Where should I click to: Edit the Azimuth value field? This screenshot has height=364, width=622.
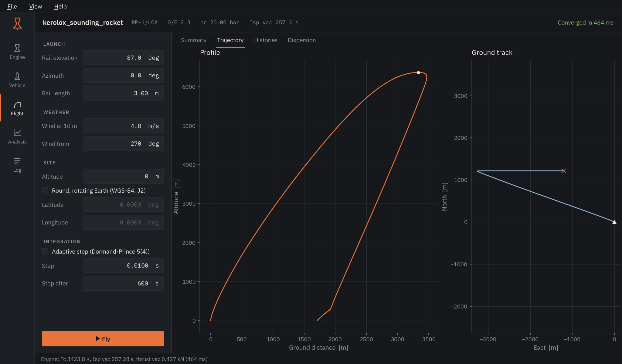pyautogui.click(x=124, y=75)
